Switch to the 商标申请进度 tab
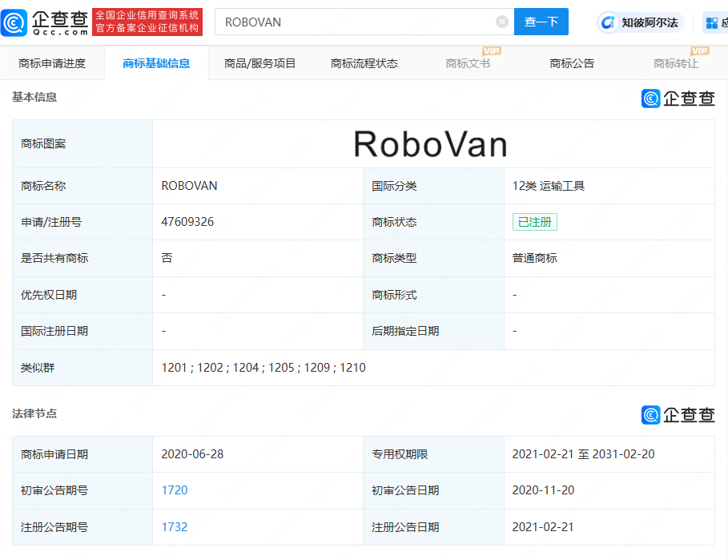This screenshot has width=728, height=560. (52, 63)
